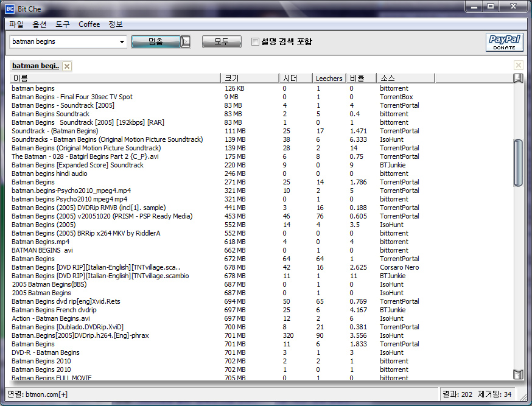This screenshot has width=532, height=406.
Task: Click the 126 KB size cell
Action: click(234, 88)
